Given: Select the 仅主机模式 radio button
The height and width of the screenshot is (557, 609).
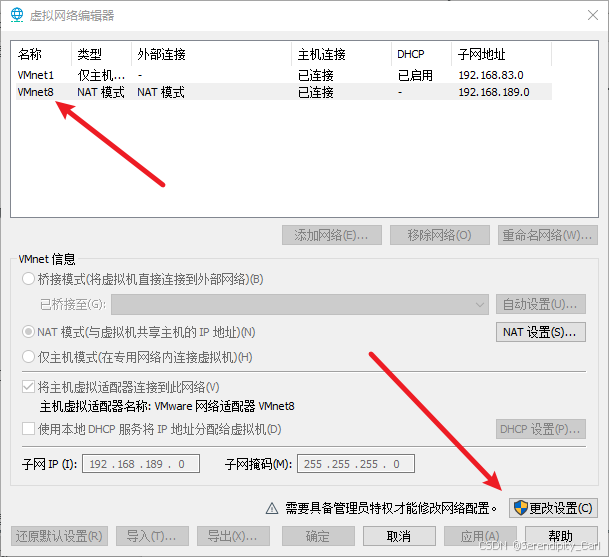Looking at the screenshot, I should click(28, 357).
